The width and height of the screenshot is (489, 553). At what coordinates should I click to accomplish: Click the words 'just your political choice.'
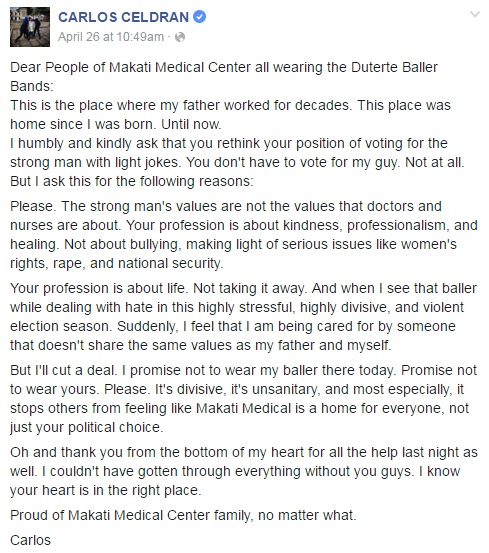87,427
